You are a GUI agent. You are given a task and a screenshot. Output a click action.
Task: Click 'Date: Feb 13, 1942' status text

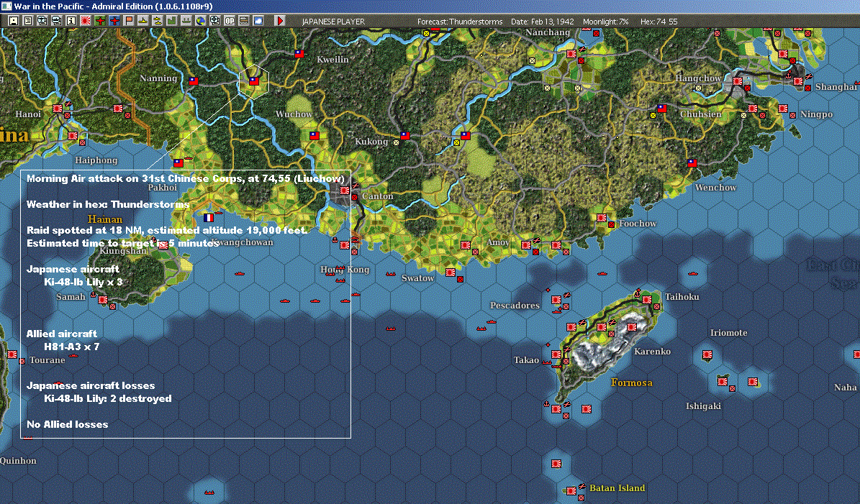click(543, 22)
